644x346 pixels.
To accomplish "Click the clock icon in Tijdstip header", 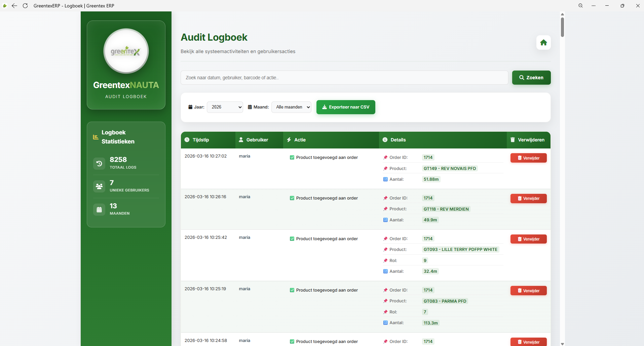I will (x=187, y=140).
